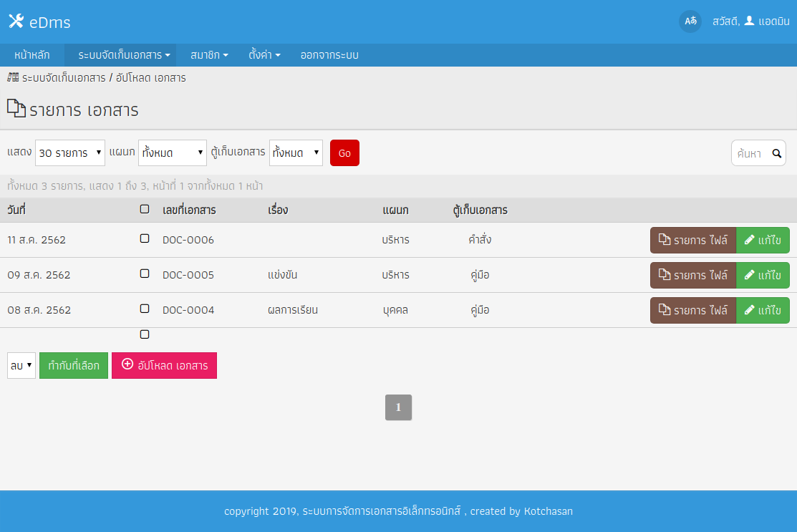Check the DOC-0005 row checkbox
Image resolution: width=797 pixels, height=532 pixels.
pos(145,274)
